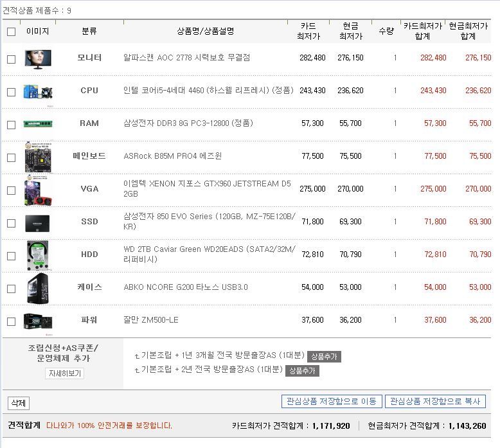Open the ASRock motherboard thumbnail
Viewport: 500px width, 448px height.
(37, 157)
